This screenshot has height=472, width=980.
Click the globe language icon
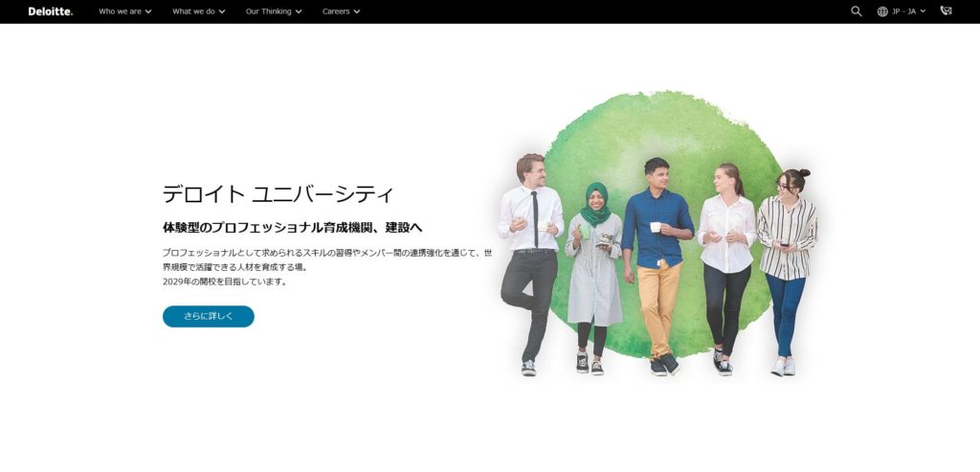[x=882, y=11]
